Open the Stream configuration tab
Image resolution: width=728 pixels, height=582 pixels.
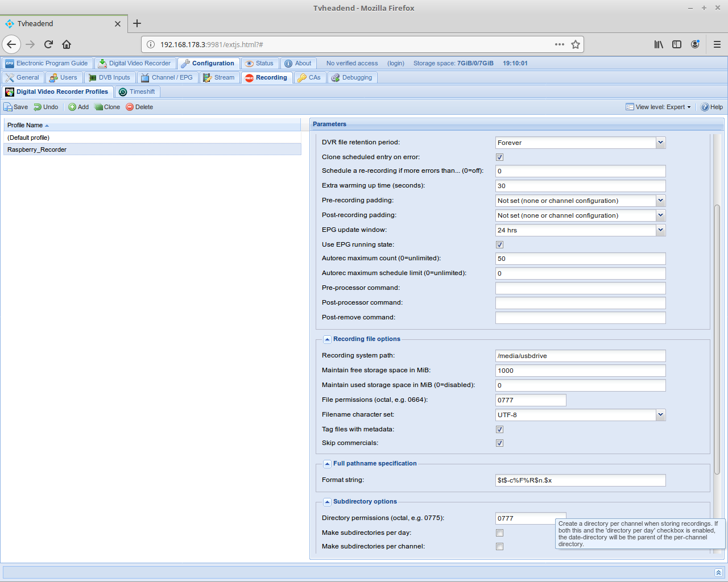click(x=219, y=77)
